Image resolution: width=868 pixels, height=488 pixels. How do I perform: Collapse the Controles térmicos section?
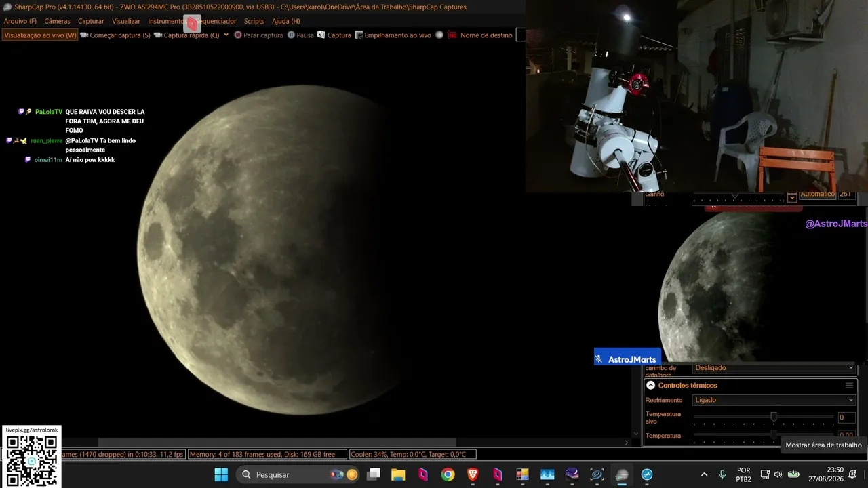click(651, 385)
